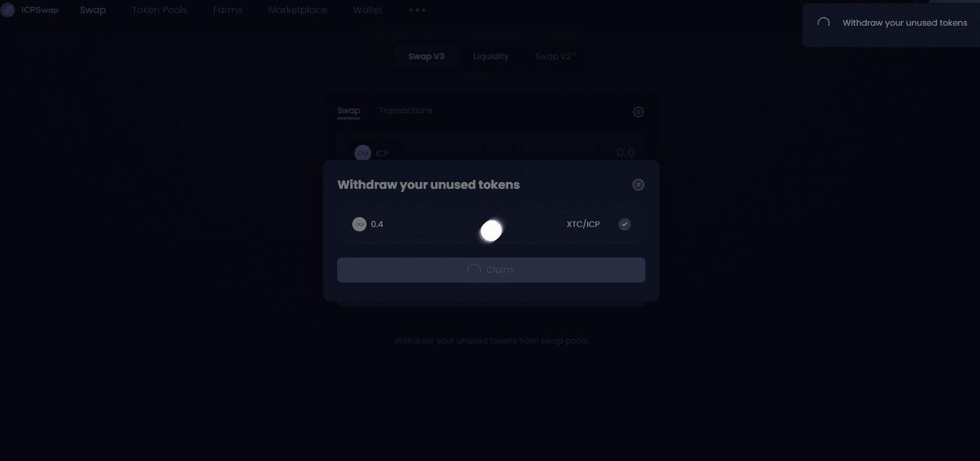Close the Withdraw unused tokens dialog

click(x=638, y=185)
